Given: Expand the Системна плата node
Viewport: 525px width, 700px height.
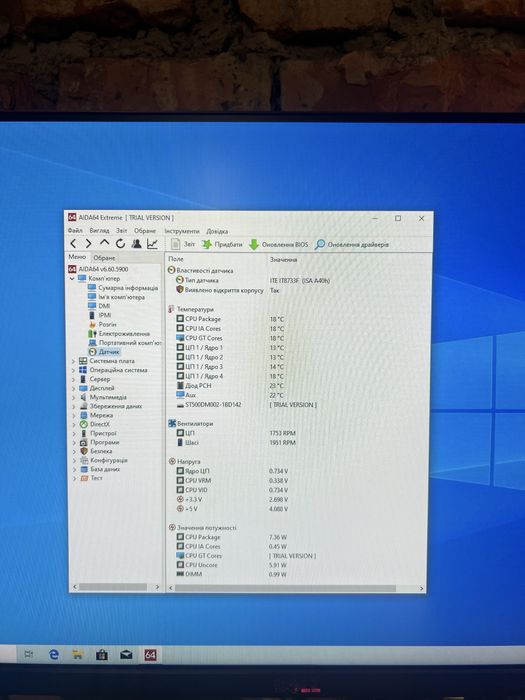Looking at the screenshot, I should [x=74, y=361].
